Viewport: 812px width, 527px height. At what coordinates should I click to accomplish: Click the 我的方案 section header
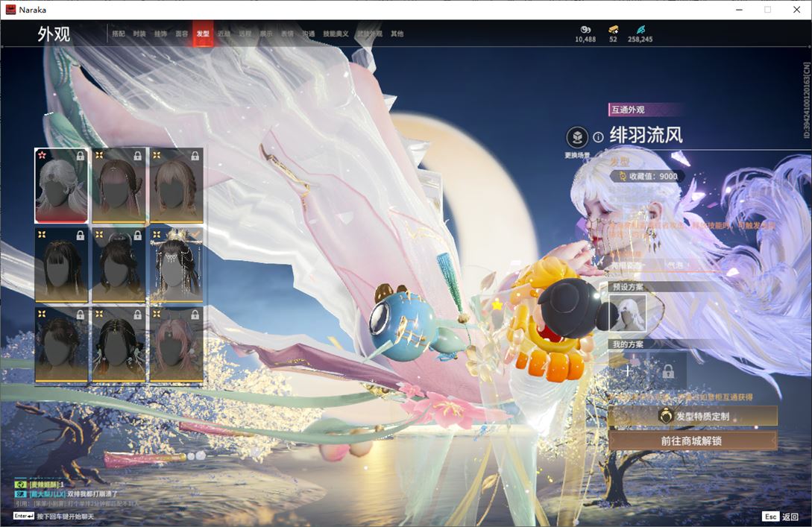click(x=628, y=344)
